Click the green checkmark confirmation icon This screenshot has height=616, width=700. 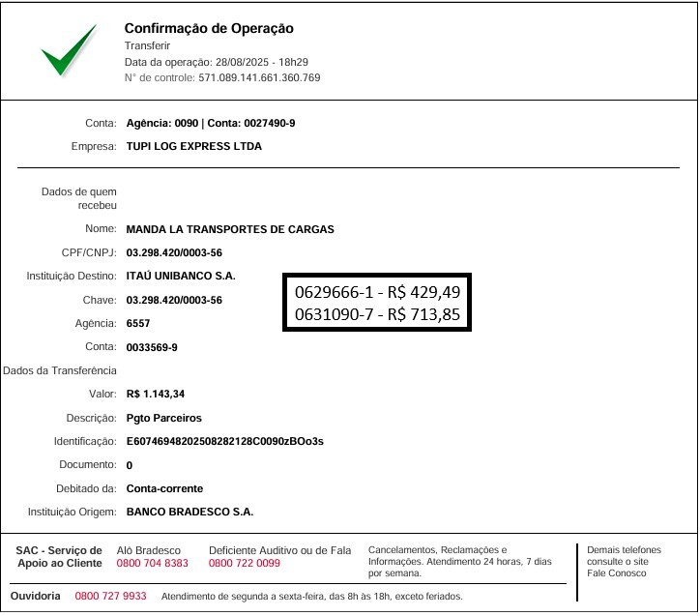click(69, 51)
